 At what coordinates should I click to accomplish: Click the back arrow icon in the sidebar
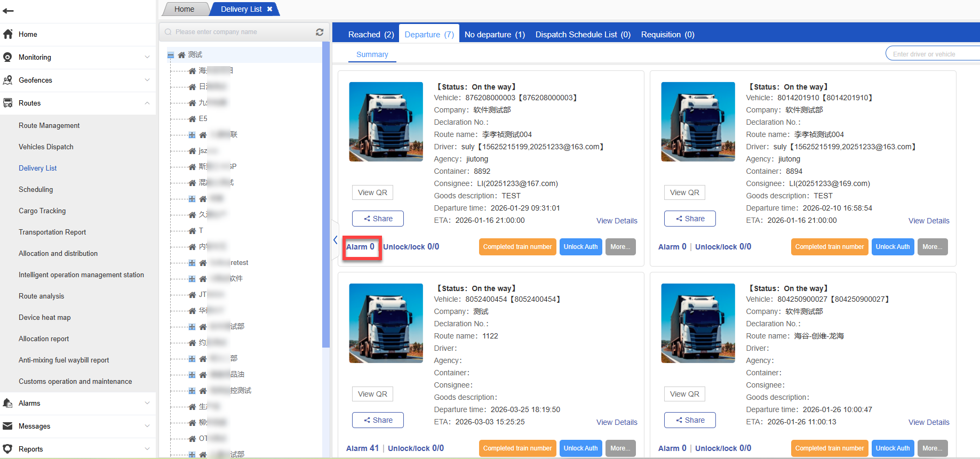tap(8, 11)
